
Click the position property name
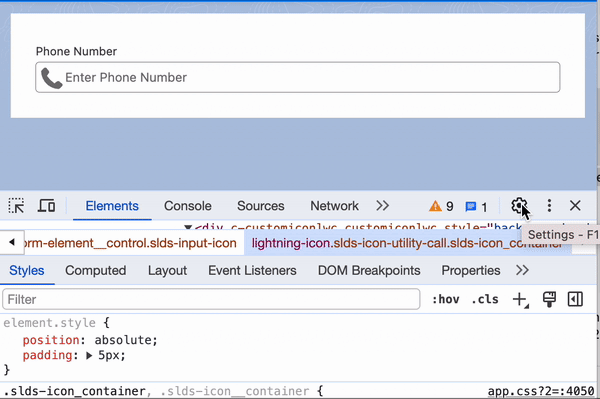51,340
